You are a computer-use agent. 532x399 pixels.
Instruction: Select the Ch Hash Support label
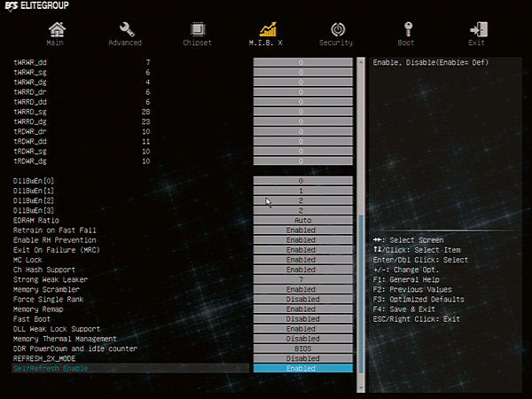44,270
